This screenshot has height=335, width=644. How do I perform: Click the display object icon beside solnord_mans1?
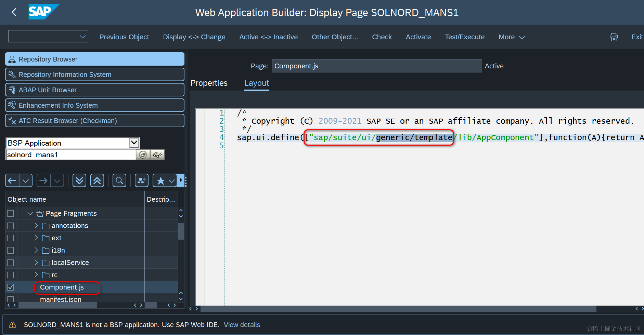pos(143,155)
